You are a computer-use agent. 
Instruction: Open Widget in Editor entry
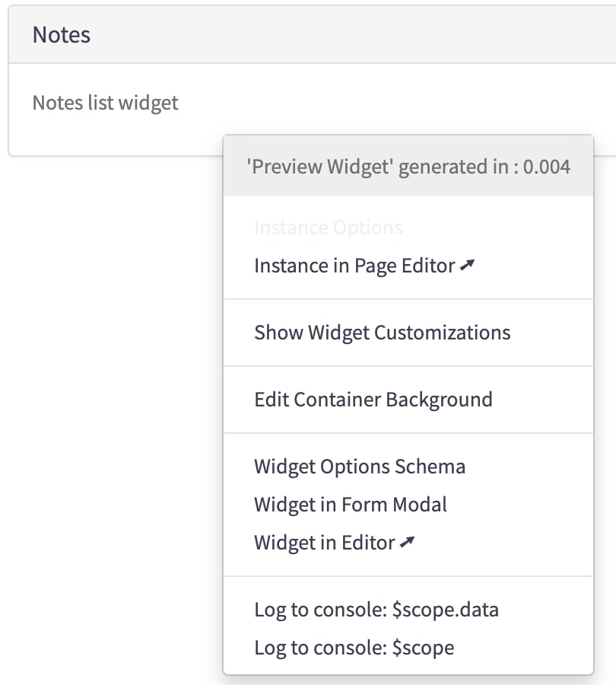(324, 543)
